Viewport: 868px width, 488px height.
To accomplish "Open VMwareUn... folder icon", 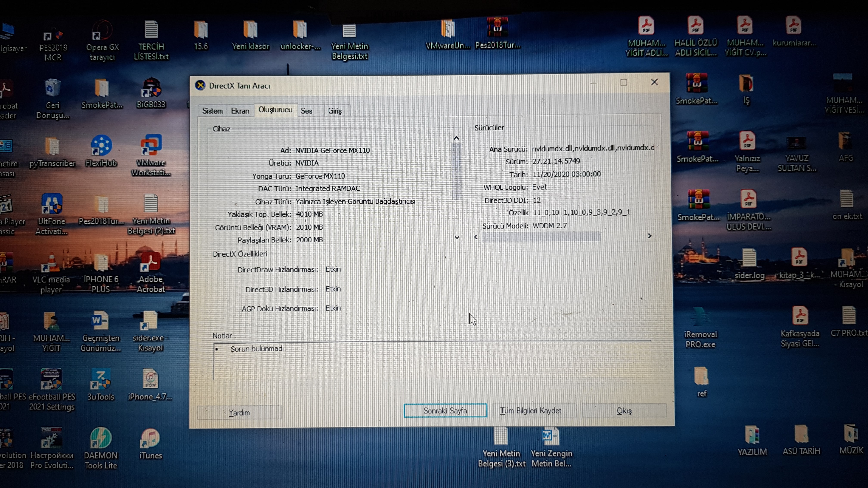I will (448, 34).
